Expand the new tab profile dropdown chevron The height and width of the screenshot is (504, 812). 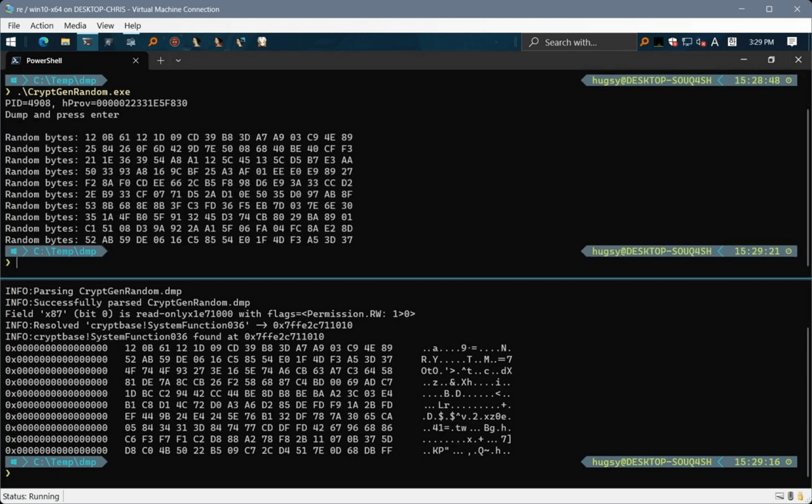(178, 60)
